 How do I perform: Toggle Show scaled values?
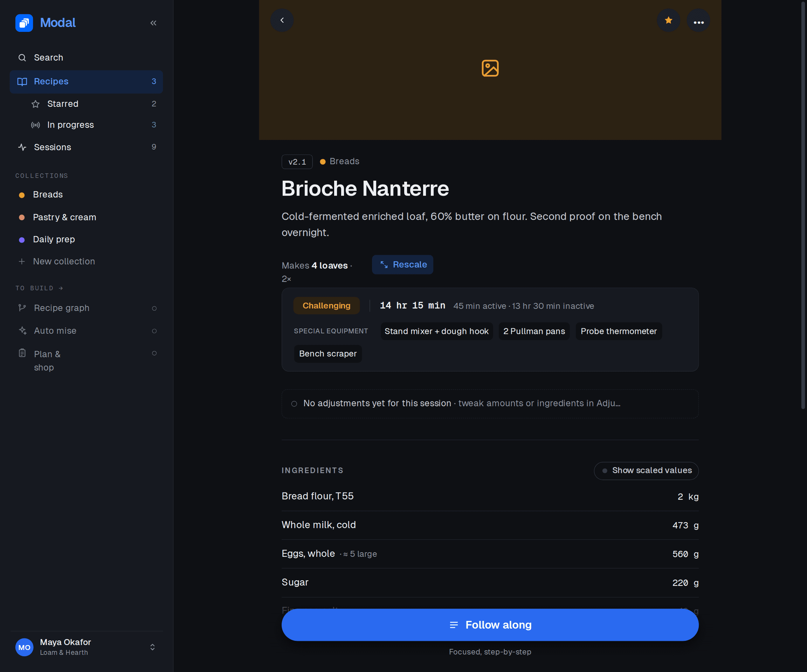[x=646, y=470]
